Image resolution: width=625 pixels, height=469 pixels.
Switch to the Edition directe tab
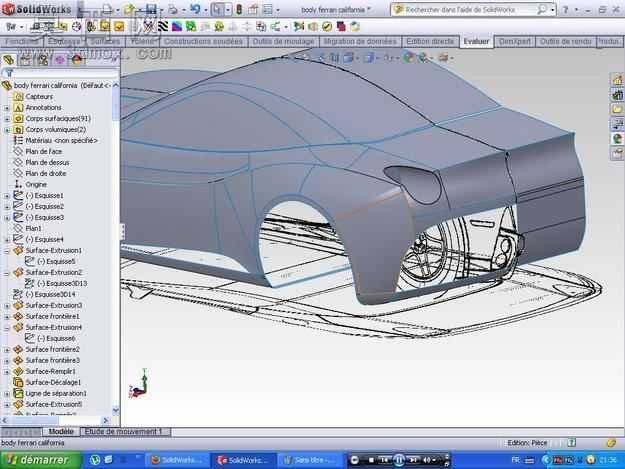point(430,41)
